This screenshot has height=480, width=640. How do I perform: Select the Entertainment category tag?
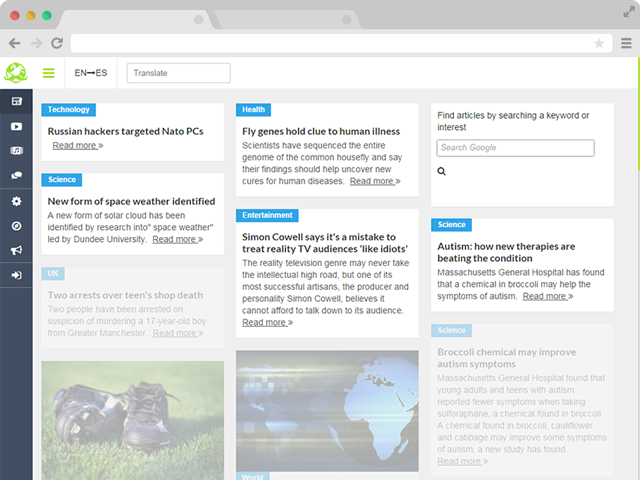pos(268,215)
